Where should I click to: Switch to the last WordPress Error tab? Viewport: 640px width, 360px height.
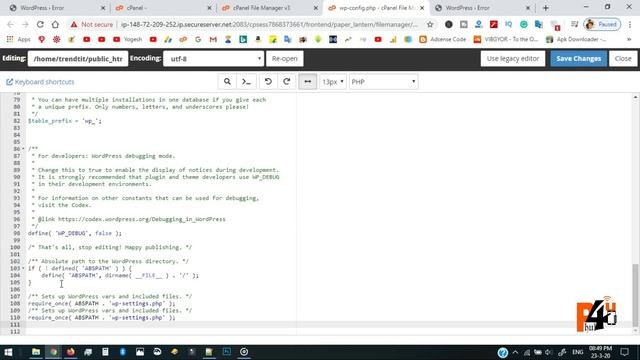click(482, 8)
